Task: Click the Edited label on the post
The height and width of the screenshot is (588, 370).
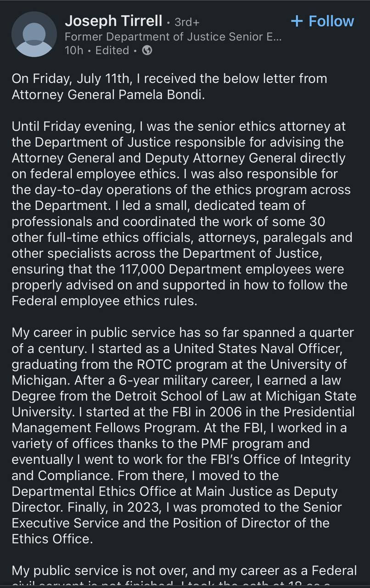Action: (112, 51)
